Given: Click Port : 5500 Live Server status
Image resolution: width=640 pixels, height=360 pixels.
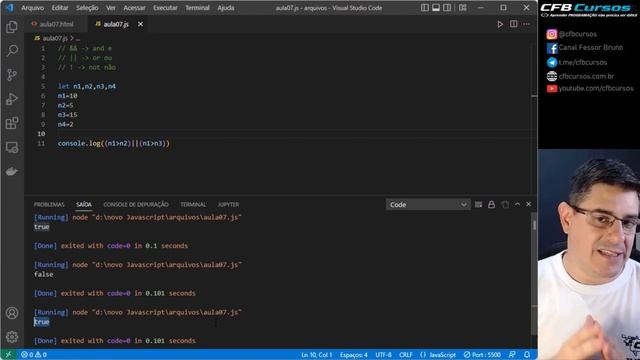Looking at the screenshot, I should (x=482, y=355).
